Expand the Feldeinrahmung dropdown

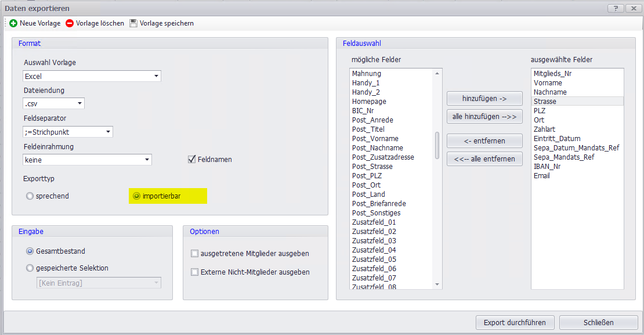pyautogui.click(x=147, y=160)
